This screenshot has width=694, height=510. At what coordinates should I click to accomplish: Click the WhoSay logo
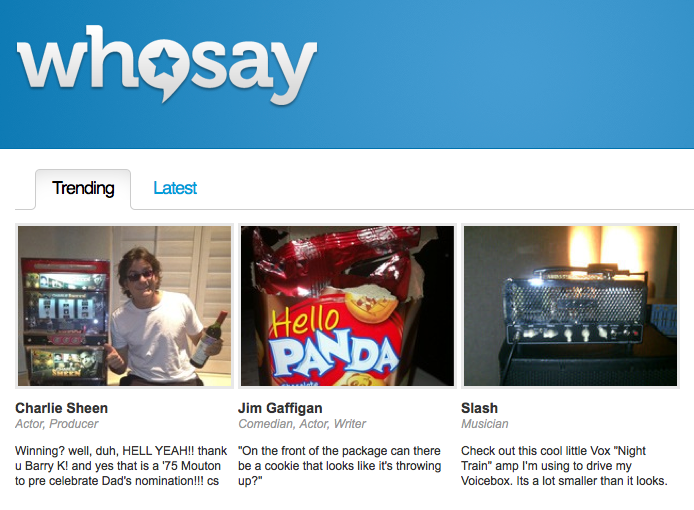[167, 65]
